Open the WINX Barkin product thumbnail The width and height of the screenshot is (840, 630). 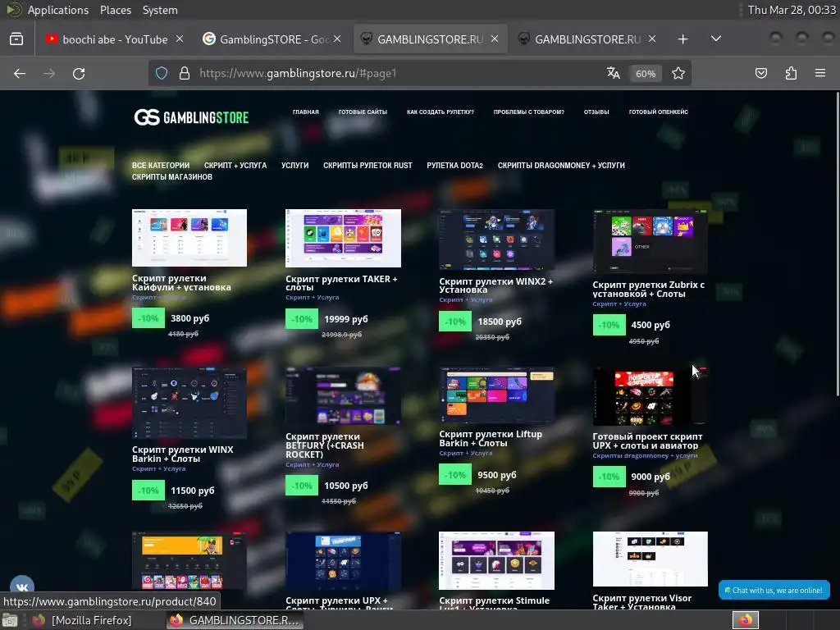tap(189, 403)
